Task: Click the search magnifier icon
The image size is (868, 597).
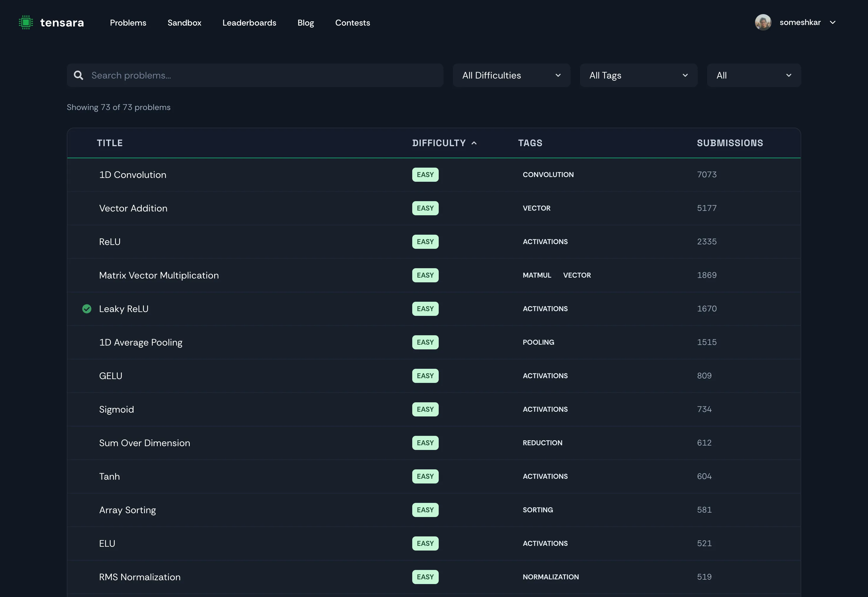Action: pos(78,76)
